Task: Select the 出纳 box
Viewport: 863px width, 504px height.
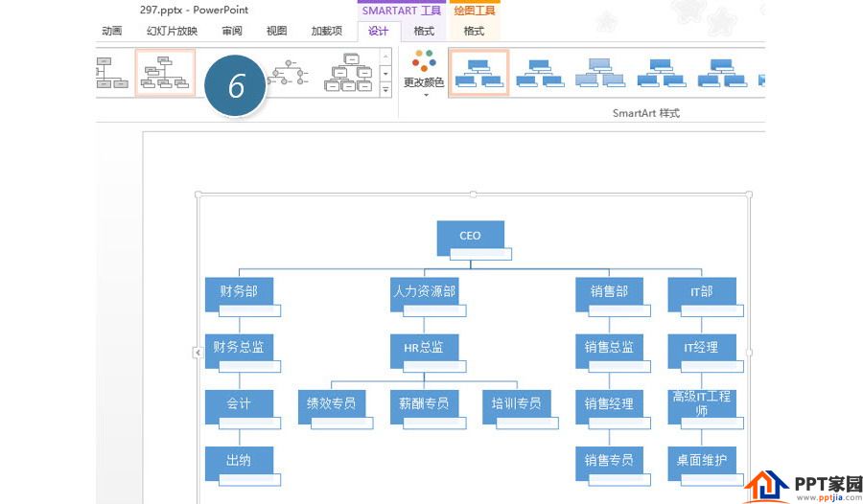Action: (x=240, y=464)
